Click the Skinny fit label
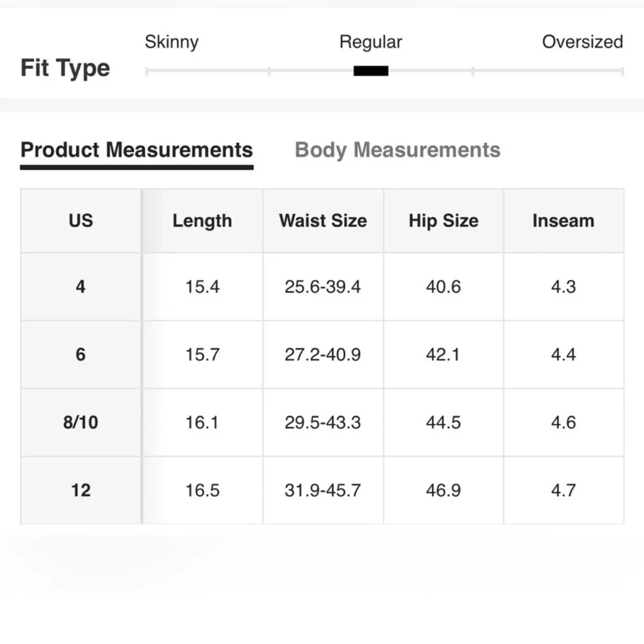This screenshot has height=644, width=644. coord(172,43)
